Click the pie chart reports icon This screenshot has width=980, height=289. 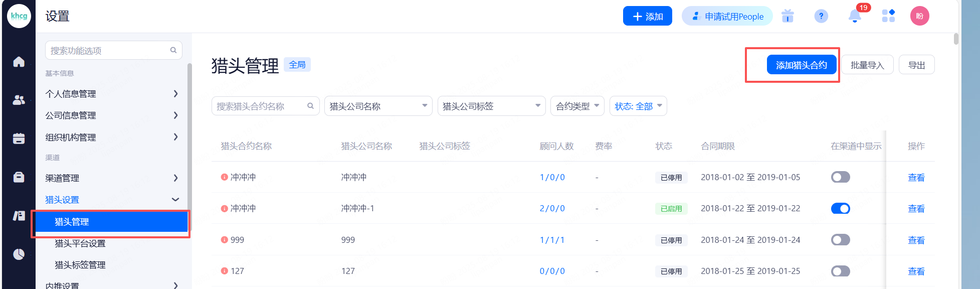click(x=19, y=254)
